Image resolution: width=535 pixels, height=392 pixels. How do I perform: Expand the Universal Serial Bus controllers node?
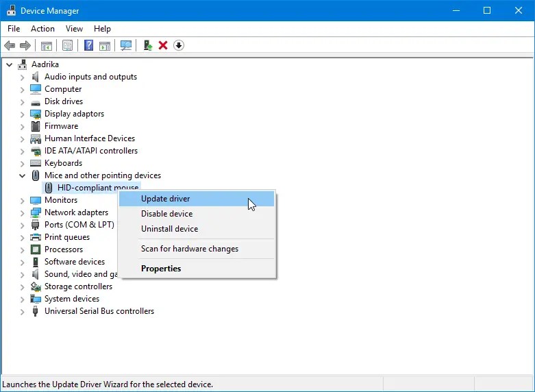coord(23,311)
